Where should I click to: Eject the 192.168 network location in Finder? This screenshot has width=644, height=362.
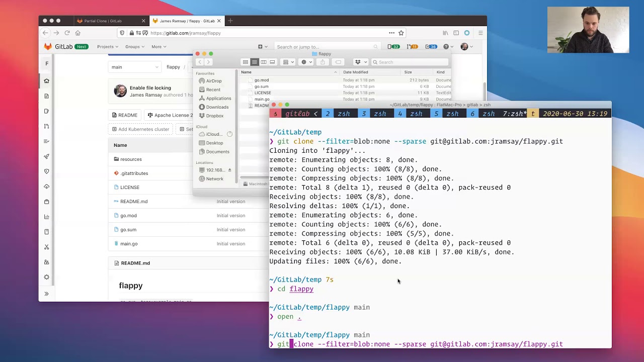point(229,170)
